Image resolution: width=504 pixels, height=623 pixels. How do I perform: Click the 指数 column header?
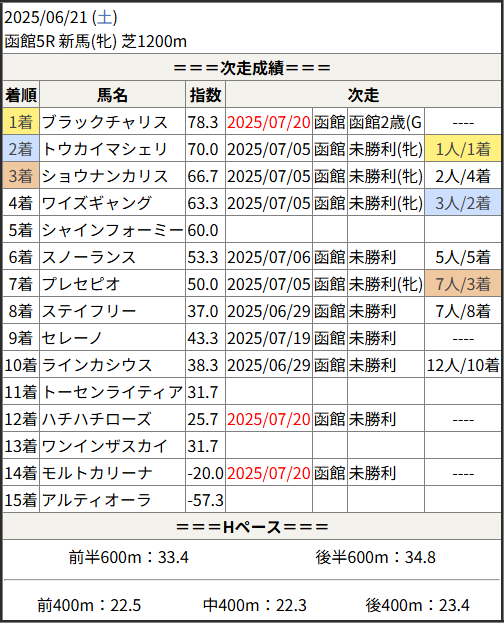coord(205,95)
